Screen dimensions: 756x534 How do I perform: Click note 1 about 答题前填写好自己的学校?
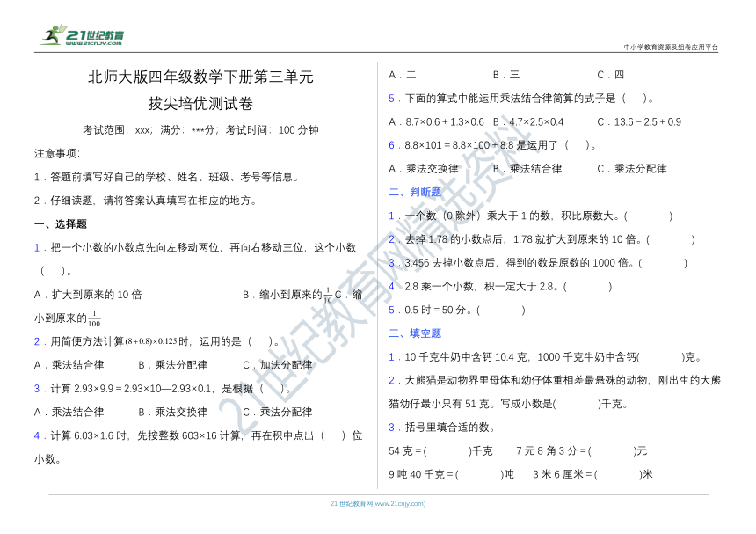click(167, 177)
